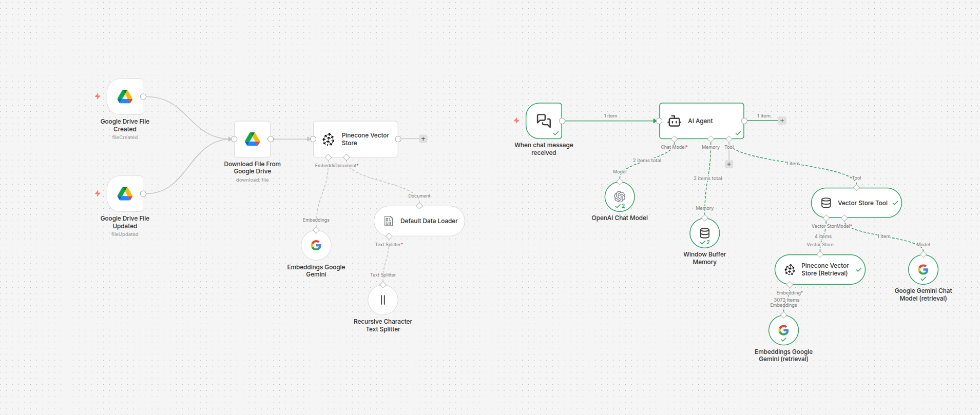This screenshot has width=980, height=415.
Task: Click plus button after Pinecone Vector Store output
Action: click(x=423, y=139)
